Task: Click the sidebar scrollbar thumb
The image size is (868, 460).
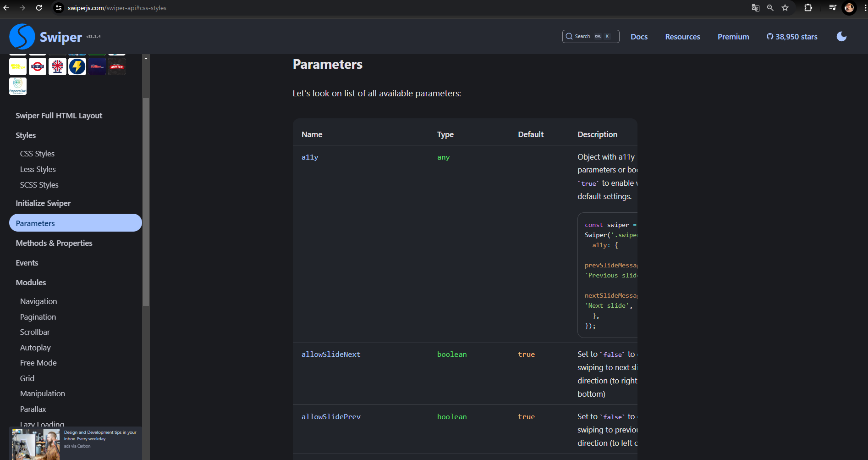Action: tap(146, 202)
